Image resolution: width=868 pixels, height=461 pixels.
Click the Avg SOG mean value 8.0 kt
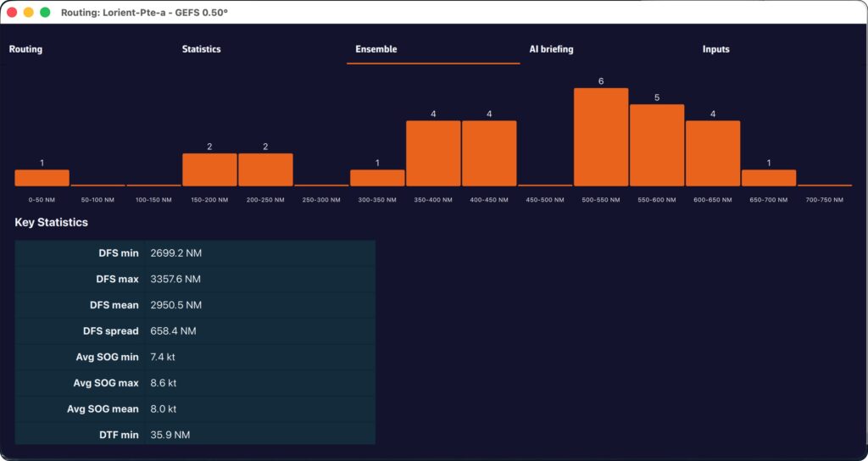(163, 408)
